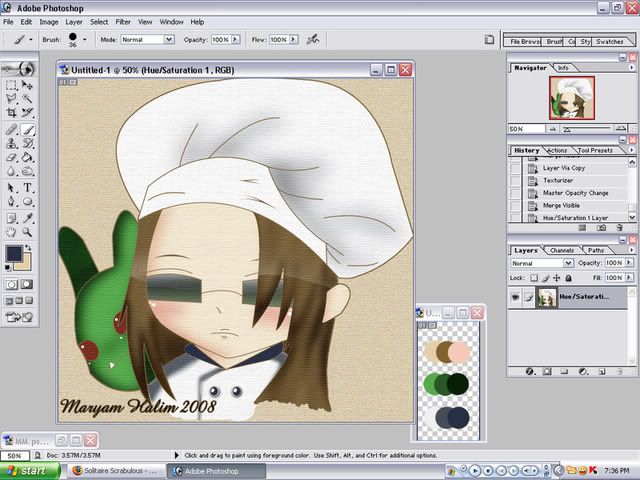
Task: Open layer Fill arrow
Action: point(629,278)
